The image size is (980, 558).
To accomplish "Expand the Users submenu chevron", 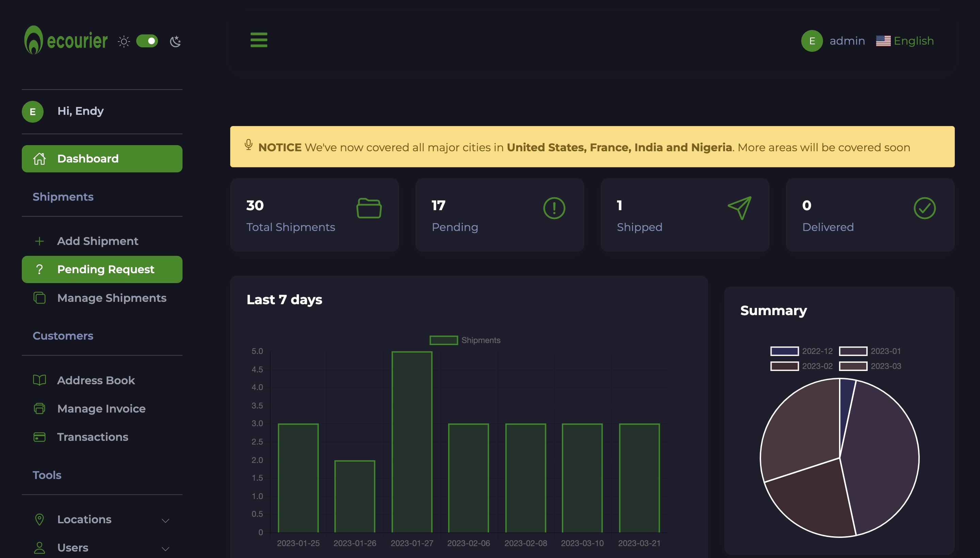I will [x=165, y=548].
